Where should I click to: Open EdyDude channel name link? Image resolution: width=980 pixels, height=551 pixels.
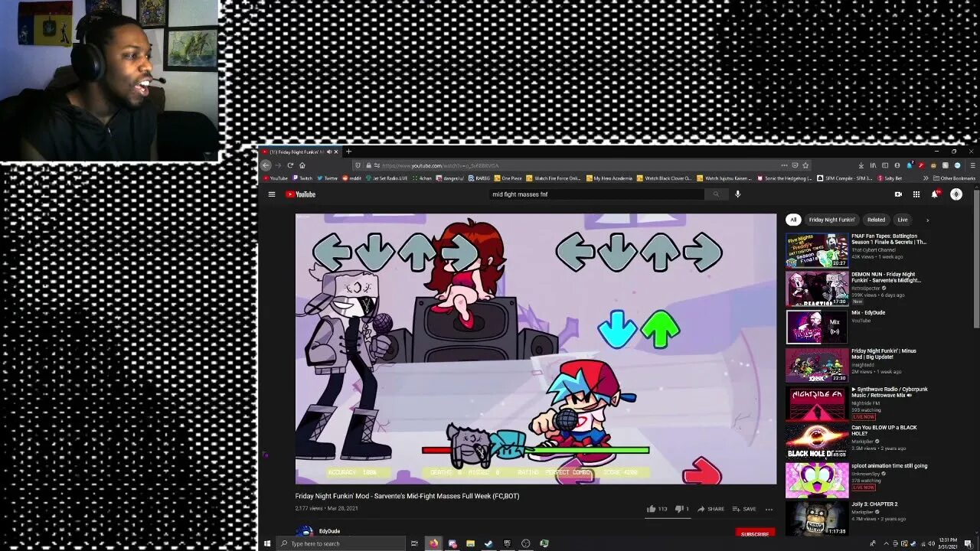pos(329,531)
